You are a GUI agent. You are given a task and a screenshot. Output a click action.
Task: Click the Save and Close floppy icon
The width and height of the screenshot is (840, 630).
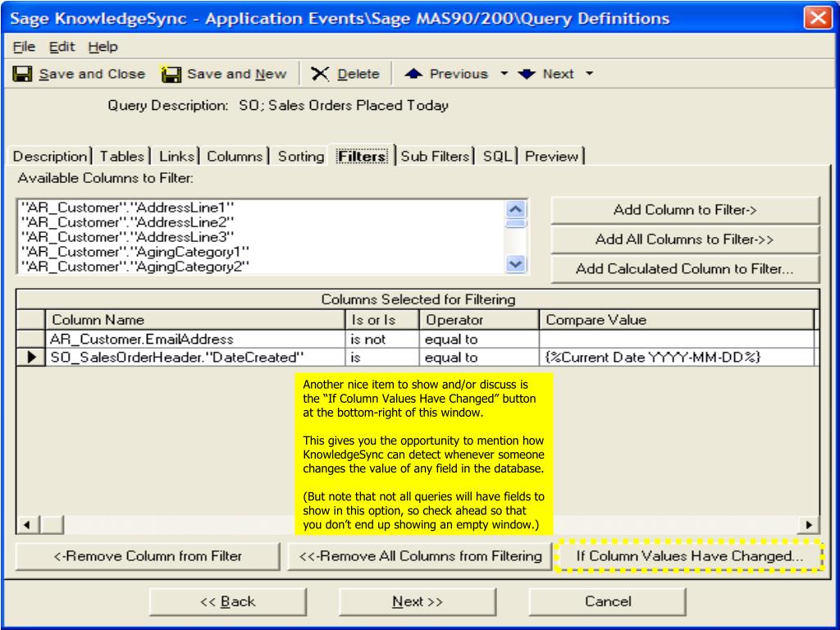(x=22, y=73)
